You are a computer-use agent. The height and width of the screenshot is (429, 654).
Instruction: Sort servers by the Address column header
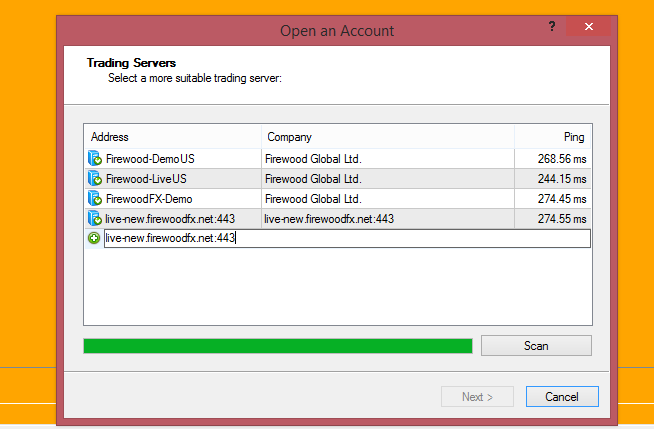pyautogui.click(x=173, y=137)
